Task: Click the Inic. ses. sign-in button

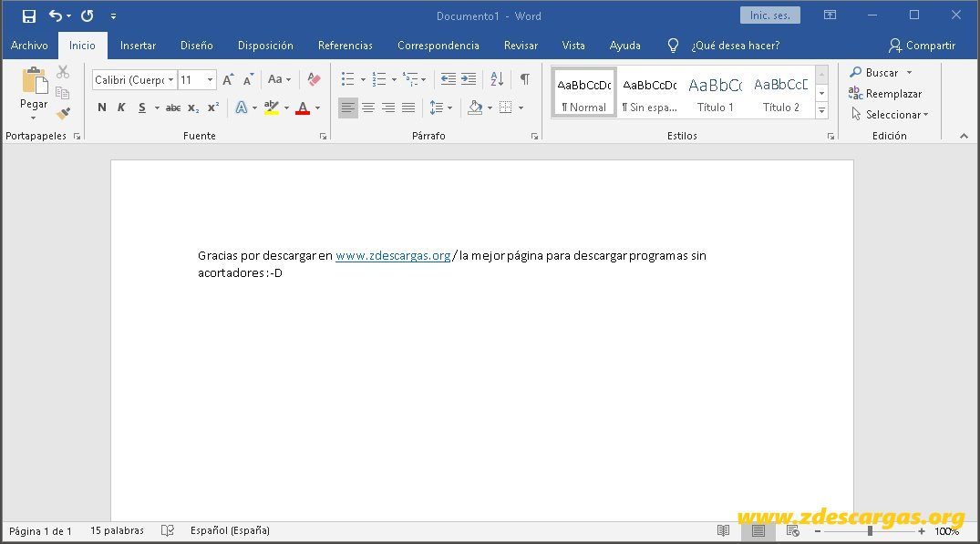Action: [770, 15]
